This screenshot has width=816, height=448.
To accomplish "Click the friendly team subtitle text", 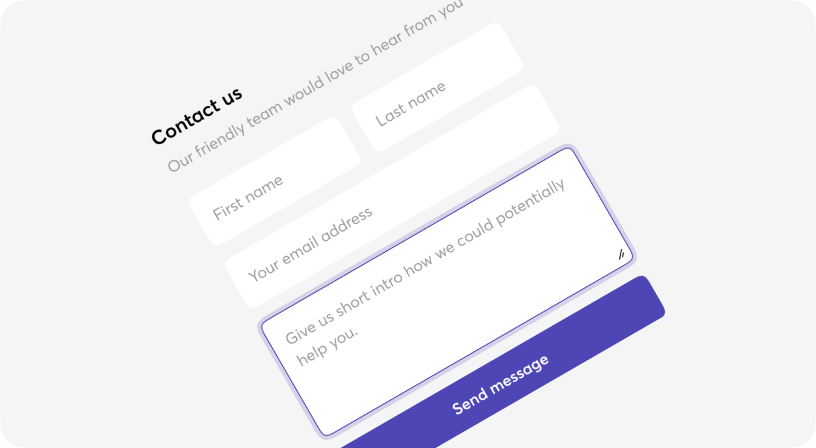I will (x=315, y=85).
